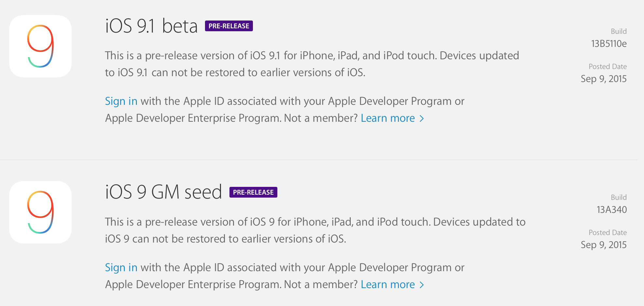
Task: Click the blue chevron after the first Learn more
Action: tap(422, 118)
